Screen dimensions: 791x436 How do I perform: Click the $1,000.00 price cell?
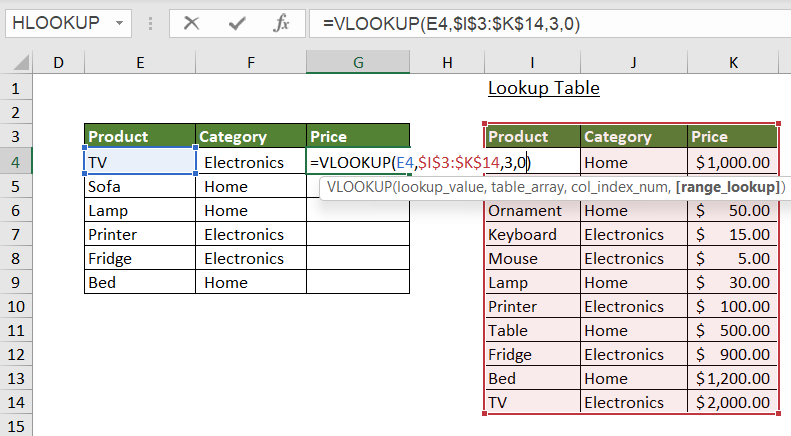[x=732, y=162]
